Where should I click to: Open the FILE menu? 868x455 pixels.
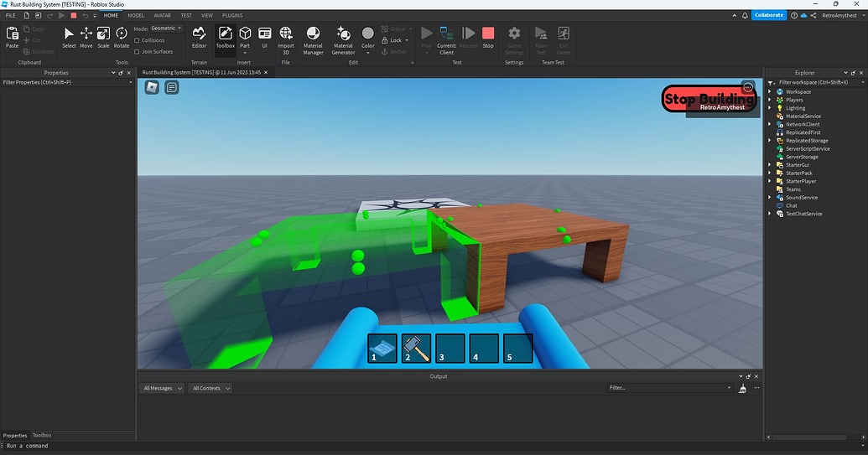[11, 15]
